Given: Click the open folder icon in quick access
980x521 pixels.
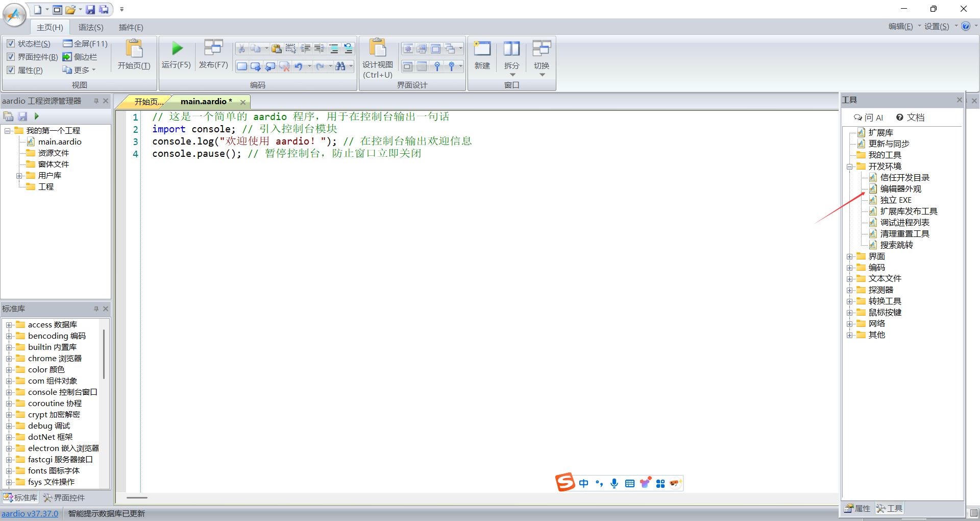Looking at the screenshot, I should 70,9.
